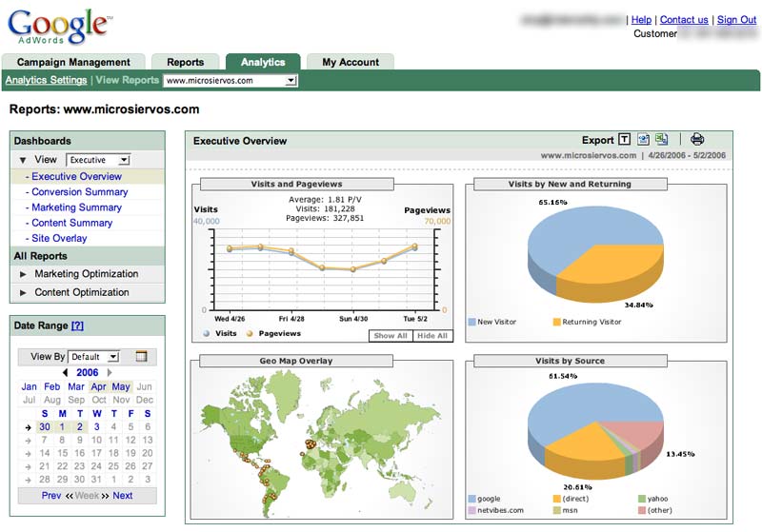Open Content Summary dashboard

(x=72, y=224)
